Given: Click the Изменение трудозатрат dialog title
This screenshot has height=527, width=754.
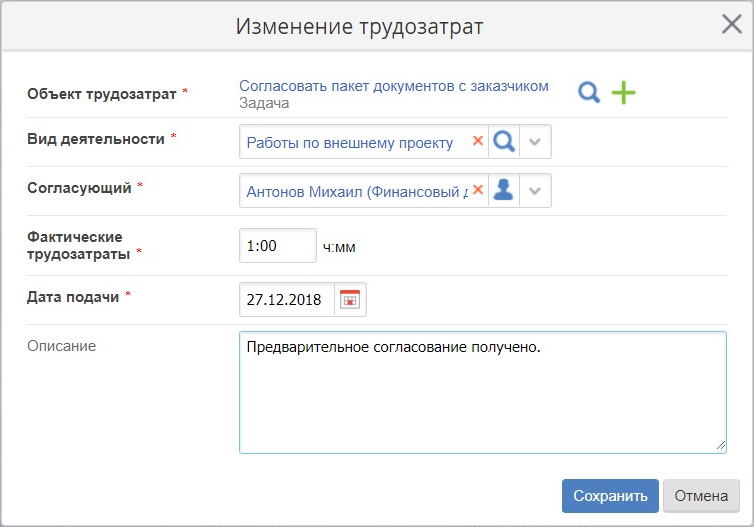Looking at the screenshot, I should [359, 26].
